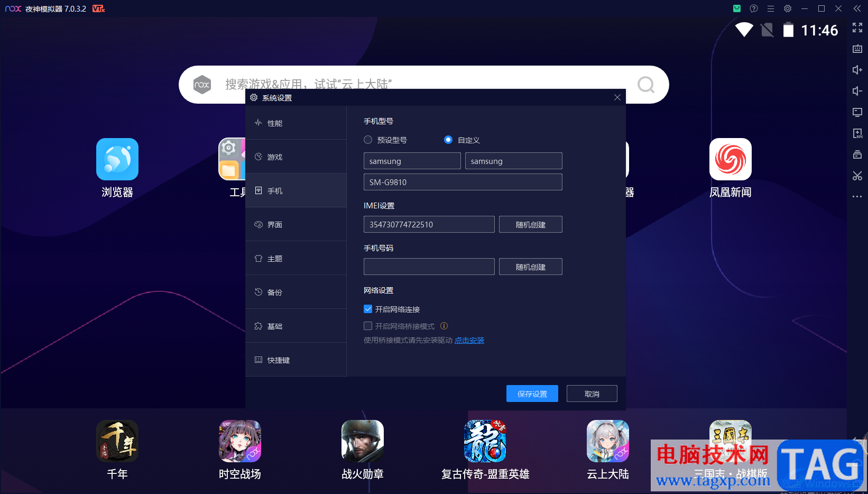
Task: Click the green icon in the title bar
Action: (x=737, y=8)
